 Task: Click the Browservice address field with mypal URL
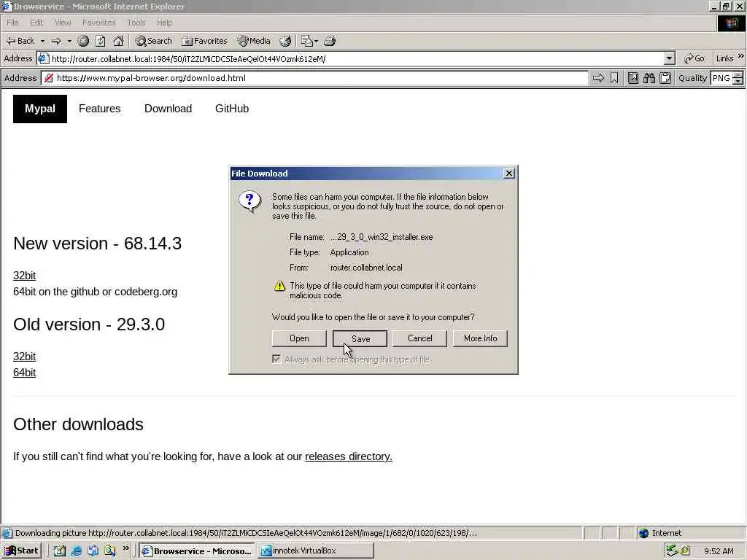click(x=314, y=78)
